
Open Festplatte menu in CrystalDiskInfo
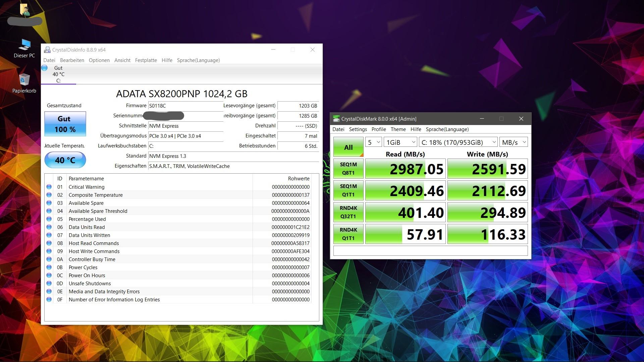(x=146, y=60)
